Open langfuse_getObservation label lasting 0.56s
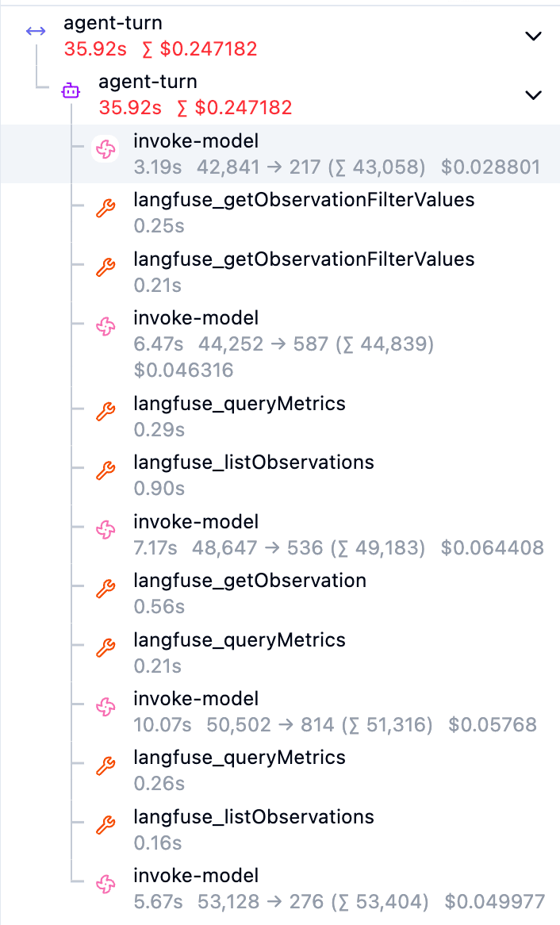 click(250, 581)
